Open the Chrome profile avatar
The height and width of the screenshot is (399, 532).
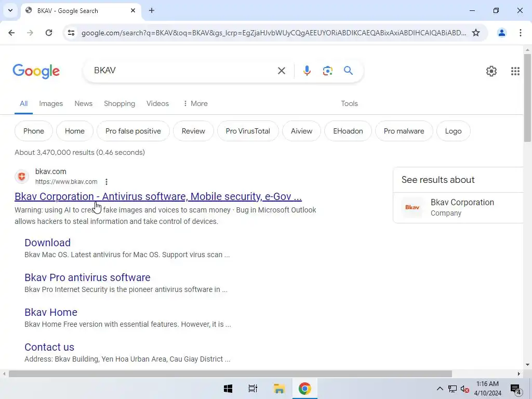click(502, 33)
